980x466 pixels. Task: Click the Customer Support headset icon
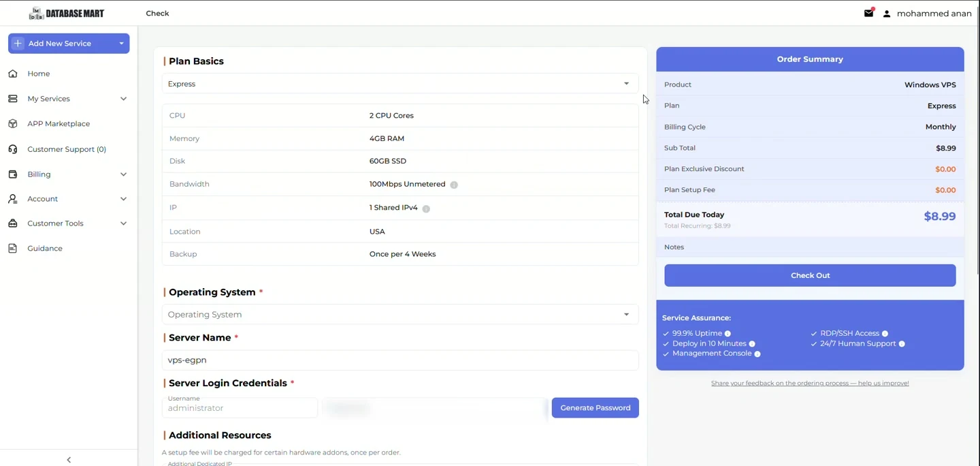[x=13, y=149]
